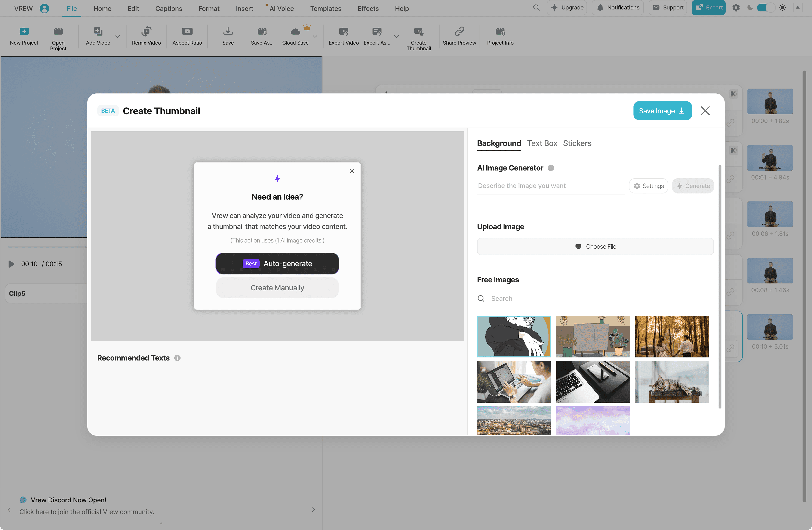Toggle the link icon beside clip 00:10
The width and height of the screenshot is (812, 530).
tap(730, 348)
